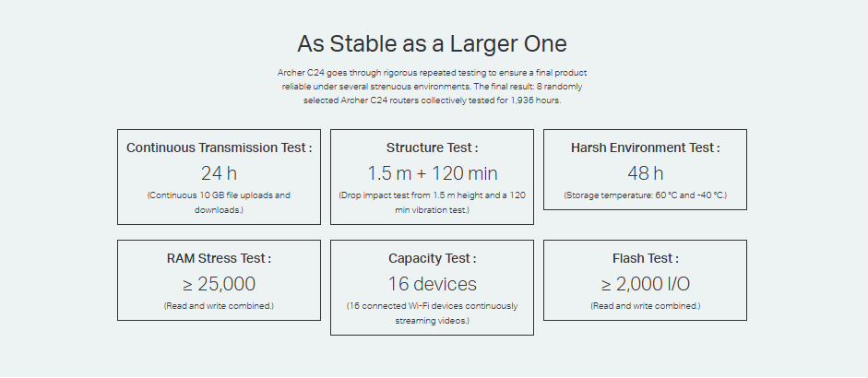Select the Harsh Environment Test title
868x378 pixels.
click(x=645, y=148)
